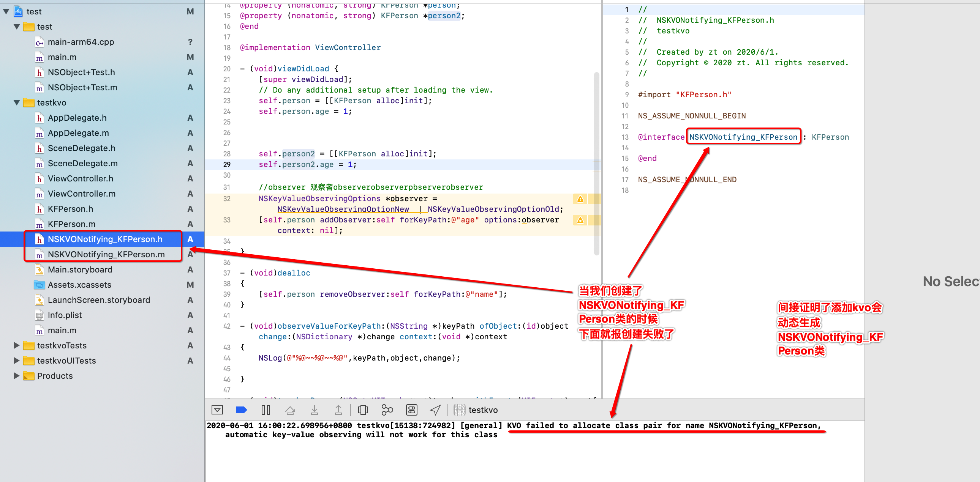Image resolution: width=980 pixels, height=482 pixels.
Task: Collapse the testkvo folder
Action: (17, 102)
